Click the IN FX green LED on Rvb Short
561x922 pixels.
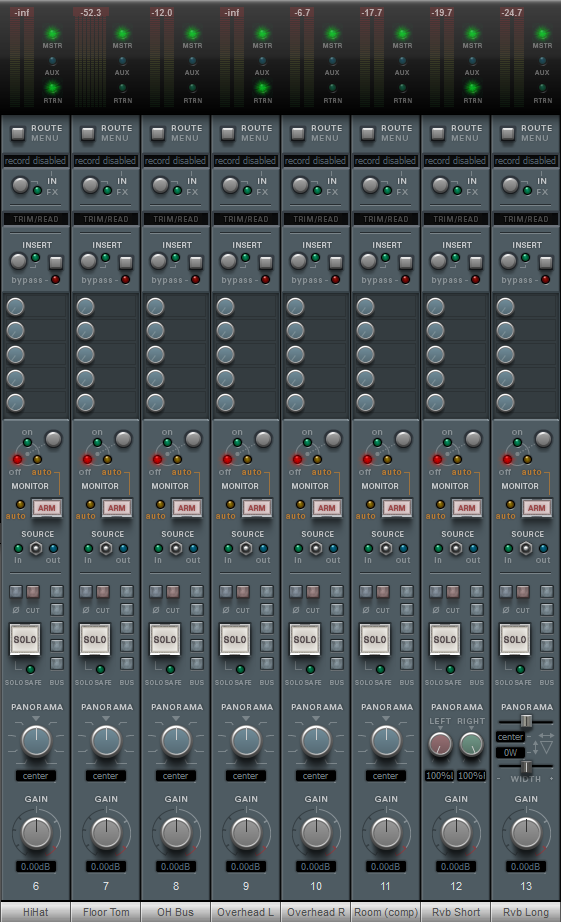tap(457, 191)
